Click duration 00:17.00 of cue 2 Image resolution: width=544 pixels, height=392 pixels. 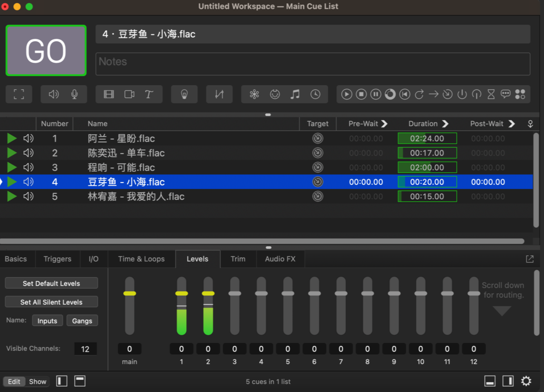tap(427, 153)
